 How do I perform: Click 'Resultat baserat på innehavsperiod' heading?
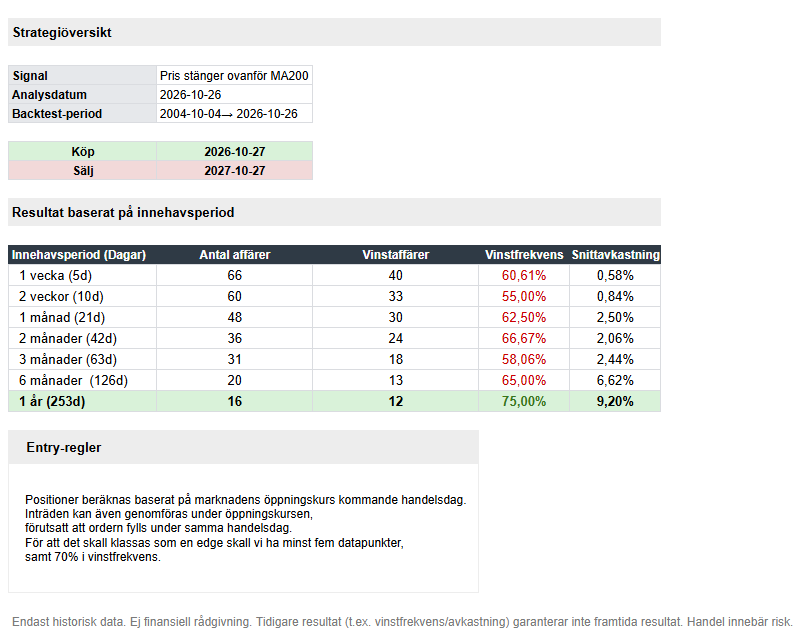click(123, 213)
